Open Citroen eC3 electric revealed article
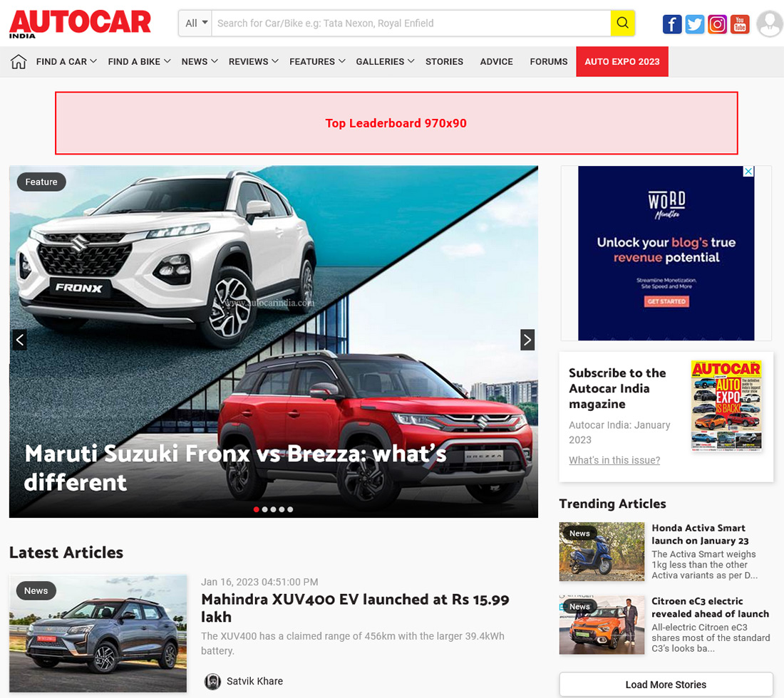This screenshot has width=784, height=698. tap(710, 607)
